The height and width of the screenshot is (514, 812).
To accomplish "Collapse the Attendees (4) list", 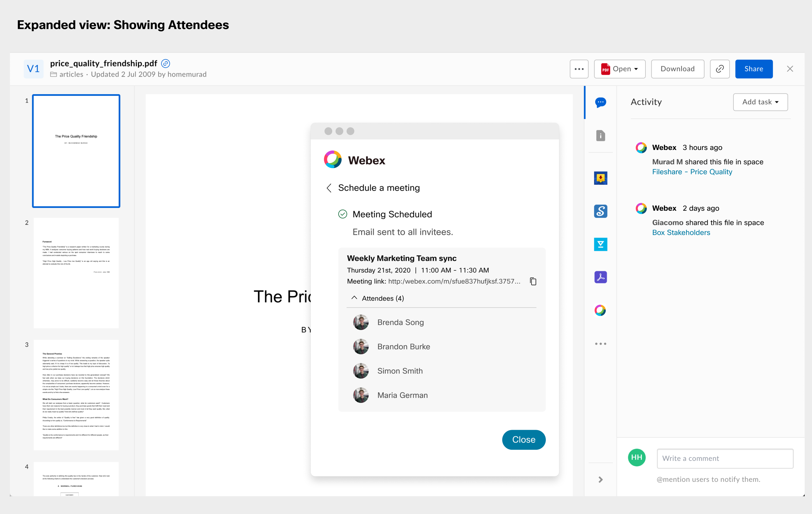I will (354, 298).
